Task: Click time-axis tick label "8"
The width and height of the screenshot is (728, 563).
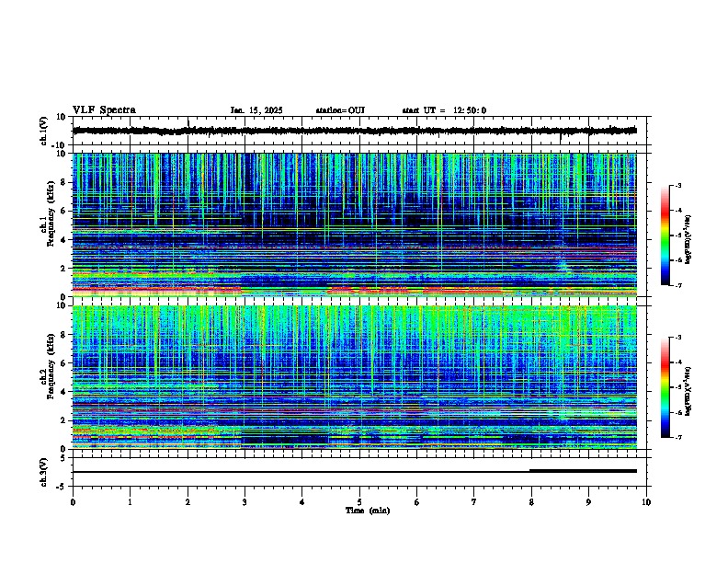Action: [531, 502]
